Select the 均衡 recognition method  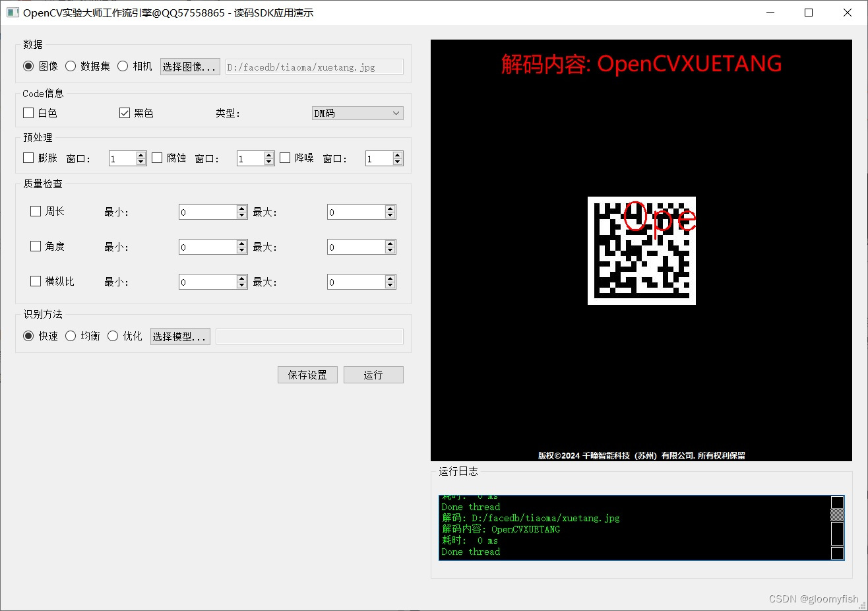(71, 336)
